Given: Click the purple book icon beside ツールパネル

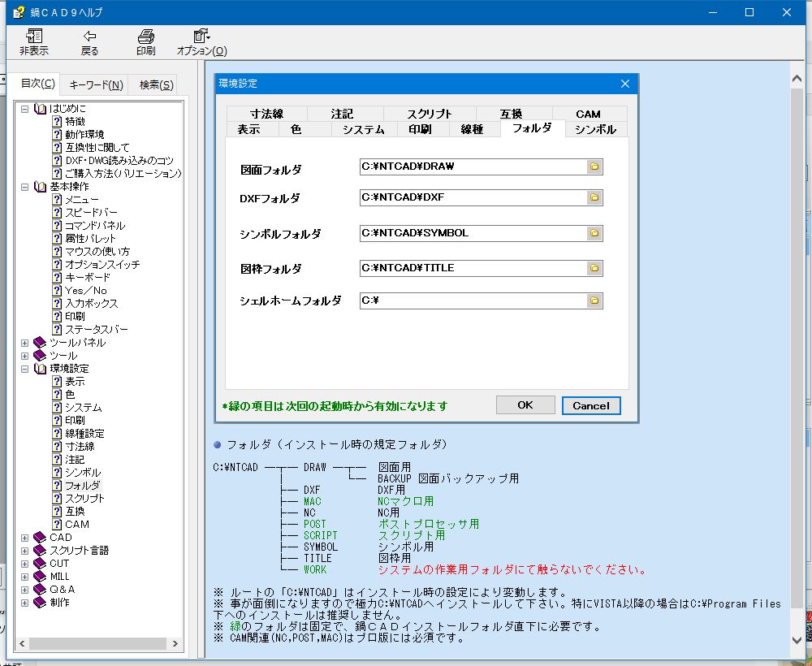Looking at the screenshot, I should [40, 342].
